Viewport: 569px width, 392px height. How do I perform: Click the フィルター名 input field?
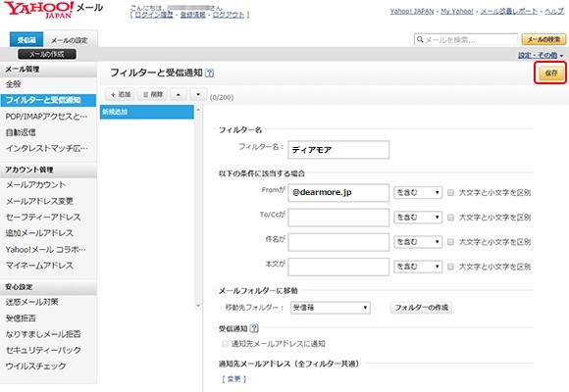338,150
